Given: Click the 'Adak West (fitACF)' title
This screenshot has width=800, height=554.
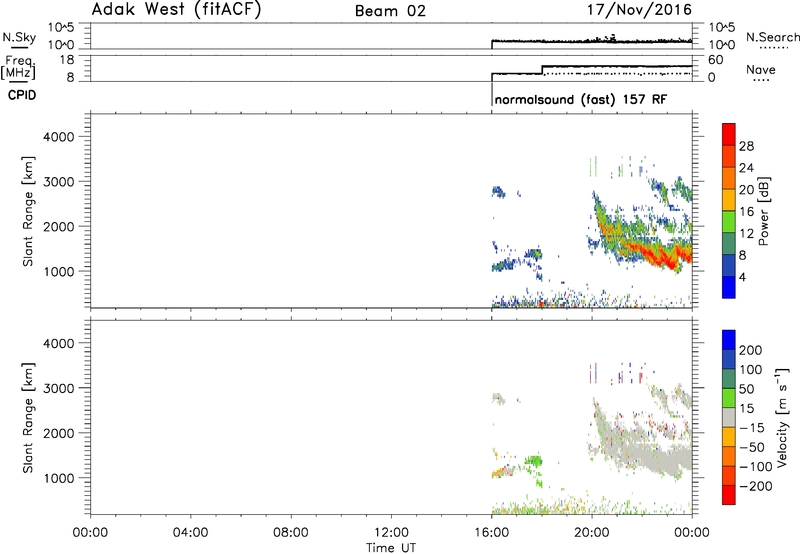Looking at the screenshot, I should (x=176, y=10).
